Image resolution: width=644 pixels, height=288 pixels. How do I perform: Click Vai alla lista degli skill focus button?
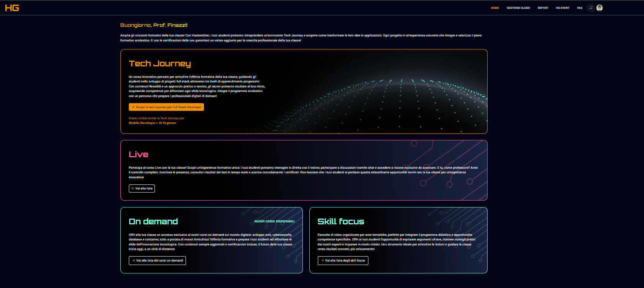coord(343,261)
